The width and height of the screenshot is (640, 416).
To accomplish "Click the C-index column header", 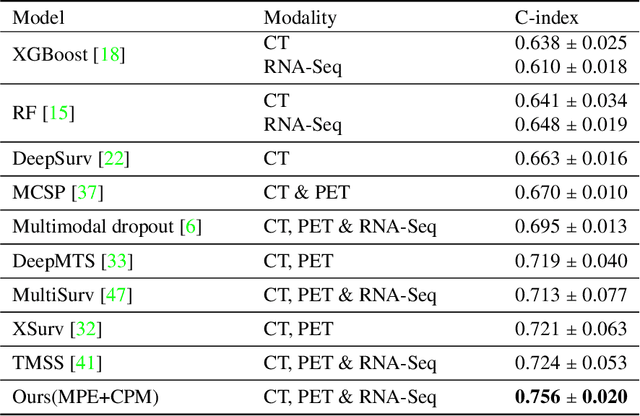I will 545,17.
